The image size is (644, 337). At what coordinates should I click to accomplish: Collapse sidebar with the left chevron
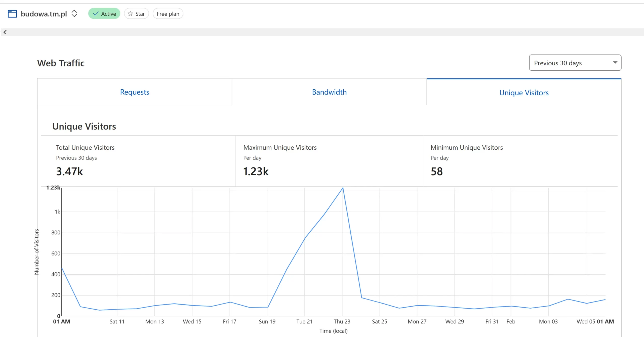[5, 32]
